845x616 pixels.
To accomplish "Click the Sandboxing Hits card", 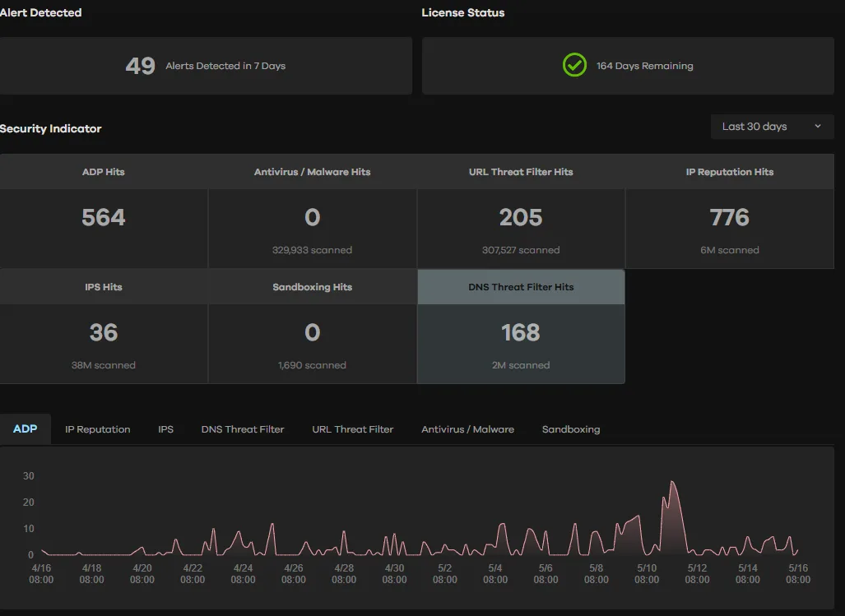I will [313, 332].
